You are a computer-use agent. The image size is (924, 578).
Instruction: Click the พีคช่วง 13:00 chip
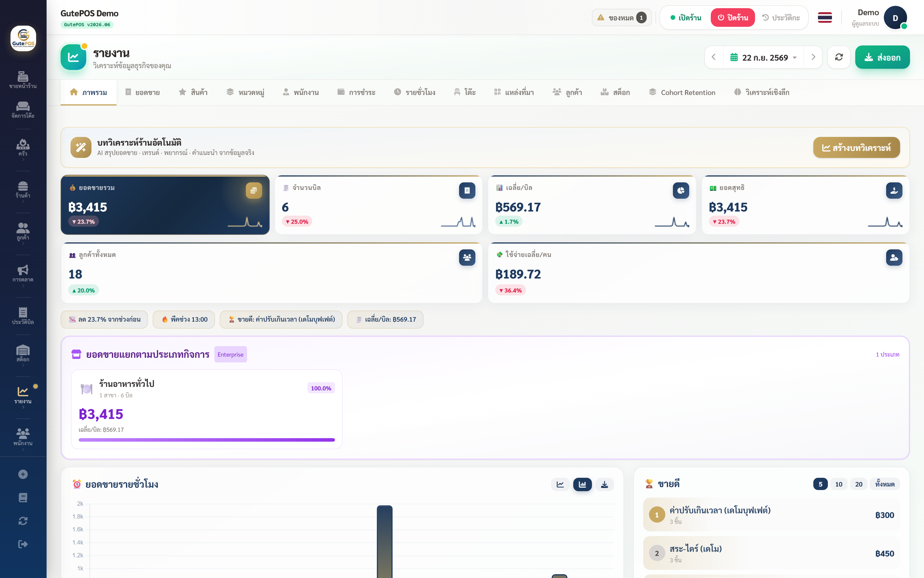click(184, 319)
